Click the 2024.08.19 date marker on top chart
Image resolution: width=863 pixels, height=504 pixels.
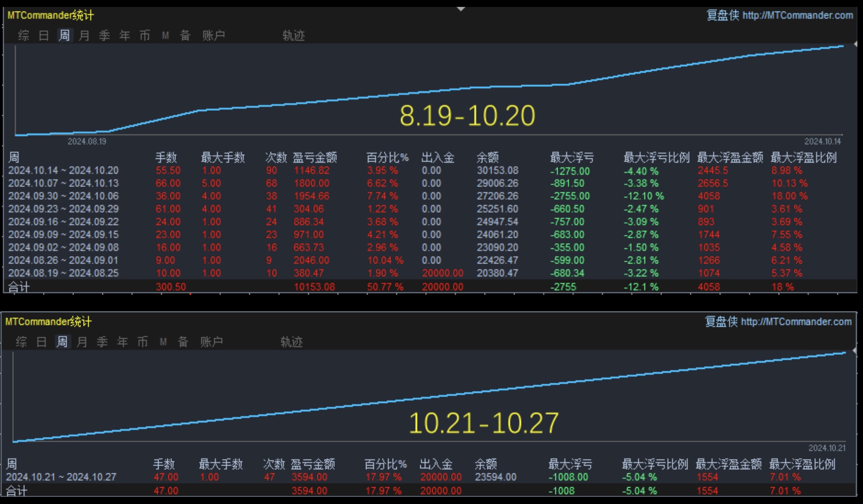point(86,141)
